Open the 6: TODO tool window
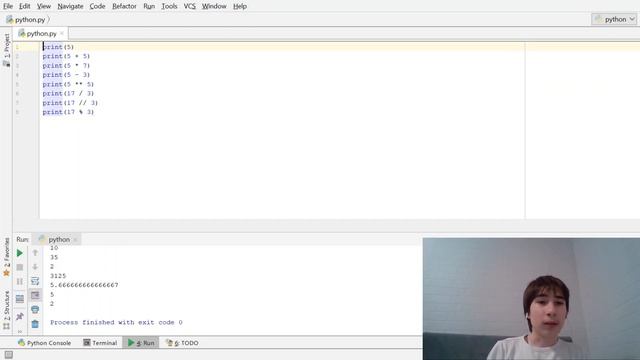 tap(182, 343)
